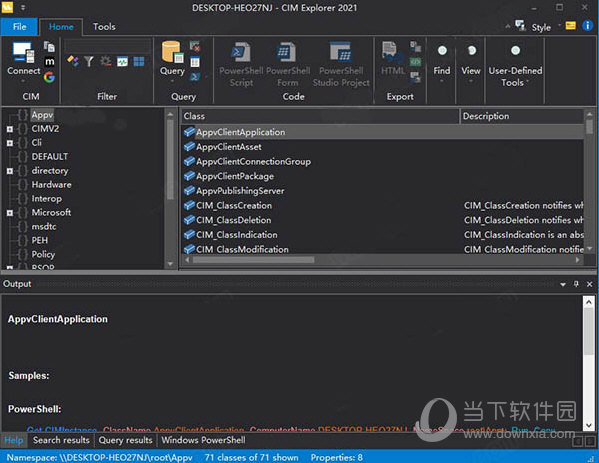Expand the Cli namespace node
Screen dimensions: 599x463
(x=10, y=143)
